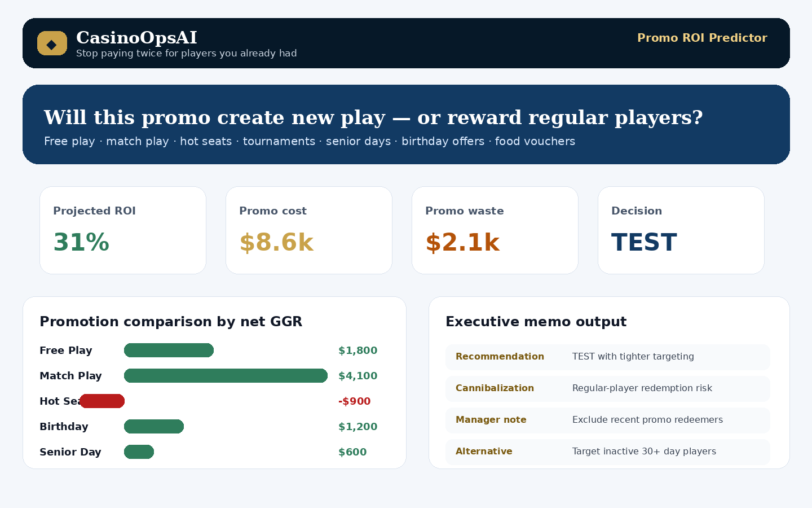Select the Promo waste card
The image size is (812, 508).
(495, 230)
